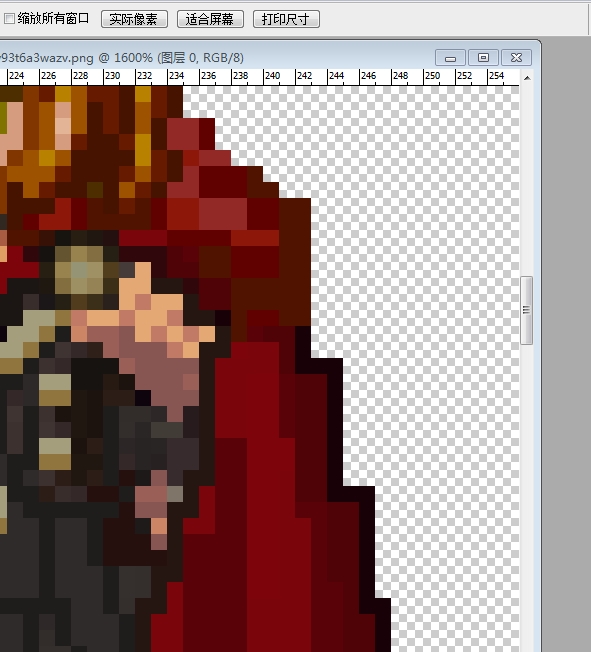Click the 250 mark on horizontal ruler
Screen dimensions: 591x652
pyautogui.click(x=433, y=76)
